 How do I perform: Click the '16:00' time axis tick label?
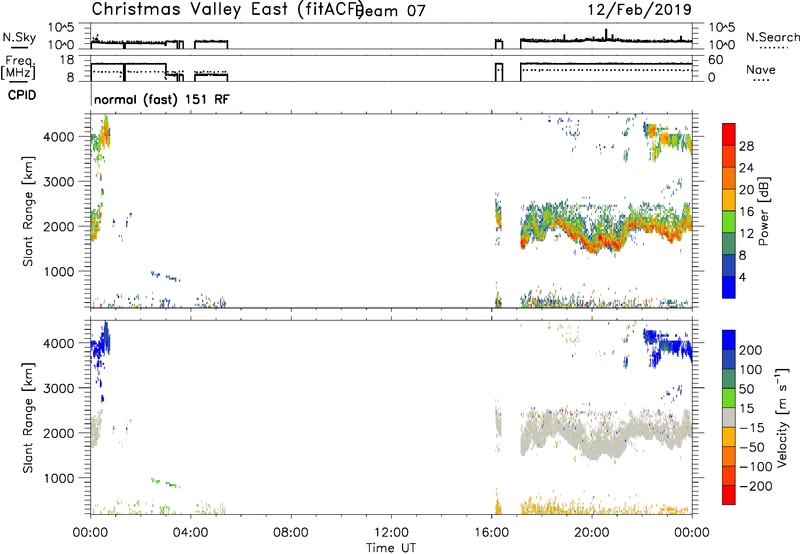[491, 533]
